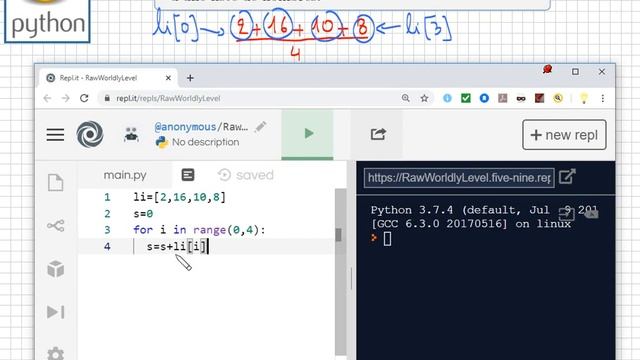Click the green checkmark extension icon

point(466,98)
